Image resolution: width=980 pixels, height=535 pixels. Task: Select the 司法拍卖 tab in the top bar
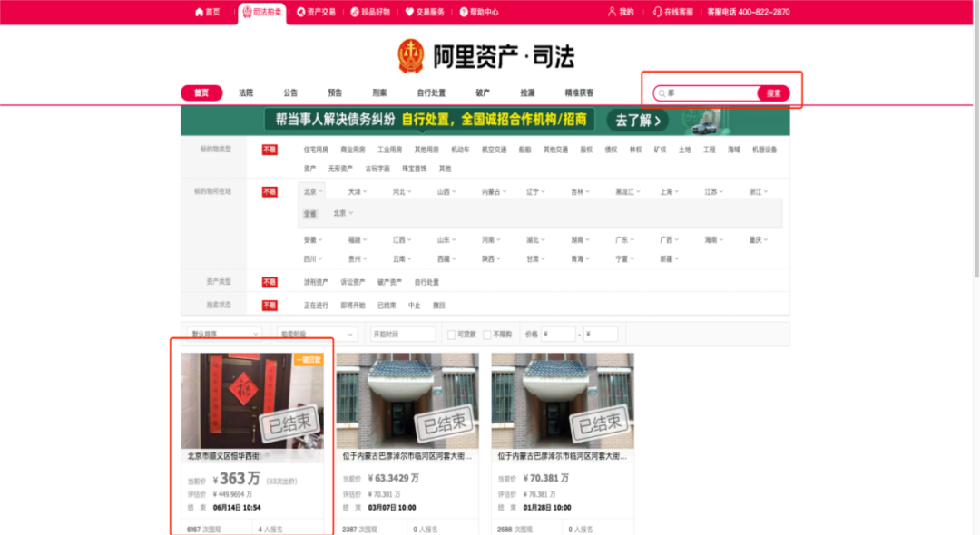pos(262,12)
